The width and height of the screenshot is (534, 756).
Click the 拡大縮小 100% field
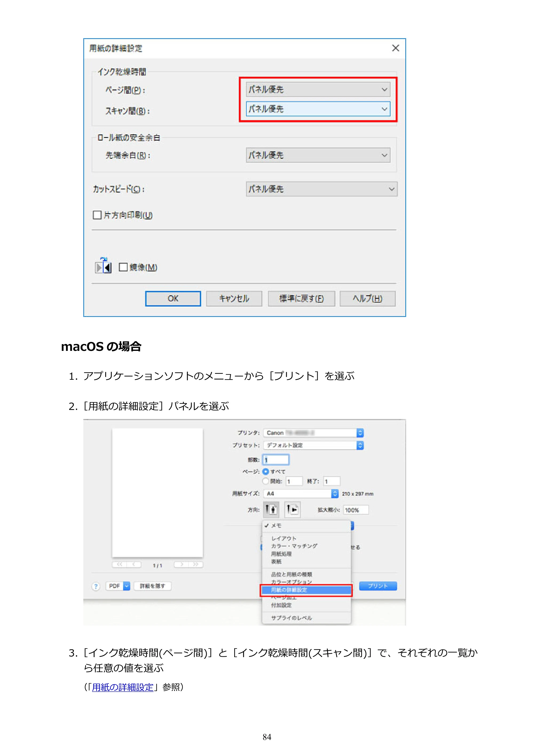tap(356, 510)
